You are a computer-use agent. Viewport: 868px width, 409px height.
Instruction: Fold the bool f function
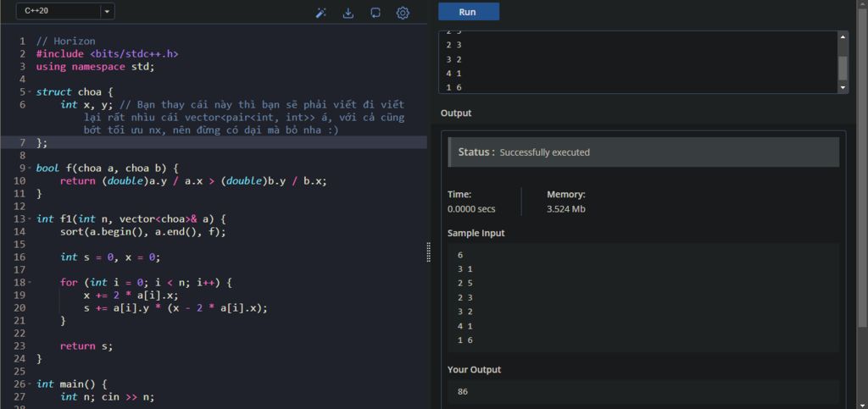point(31,169)
